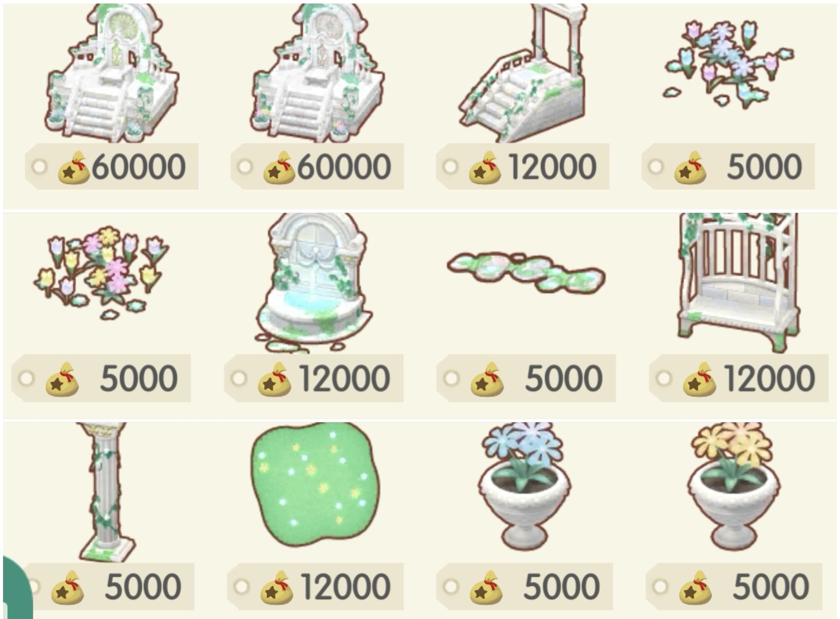This screenshot has width=840, height=619.
Task: Select the green flowered grass rug
Action: pyautogui.click(x=315, y=484)
